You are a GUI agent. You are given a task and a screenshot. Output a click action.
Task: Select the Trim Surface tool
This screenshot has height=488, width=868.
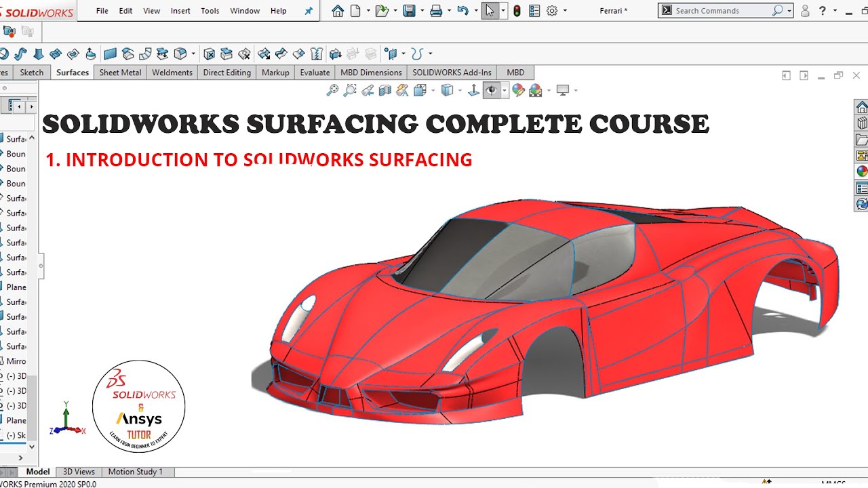pyautogui.click(x=281, y=54)
